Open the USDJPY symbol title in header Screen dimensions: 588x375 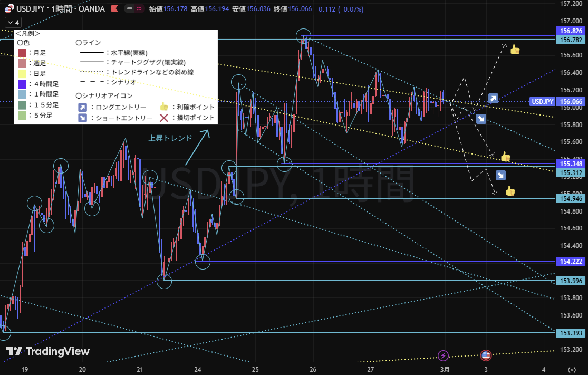(x=61, y=8)
